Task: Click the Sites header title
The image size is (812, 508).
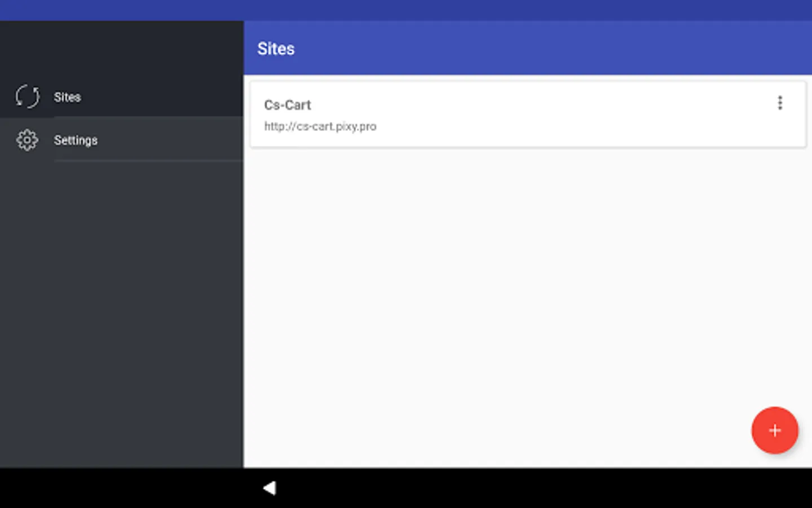Action: pos(276,49)
